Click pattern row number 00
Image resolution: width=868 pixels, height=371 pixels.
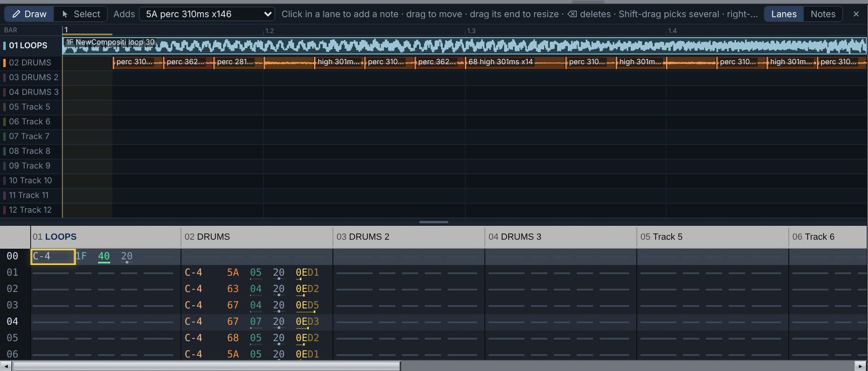[x=12, y=256]
